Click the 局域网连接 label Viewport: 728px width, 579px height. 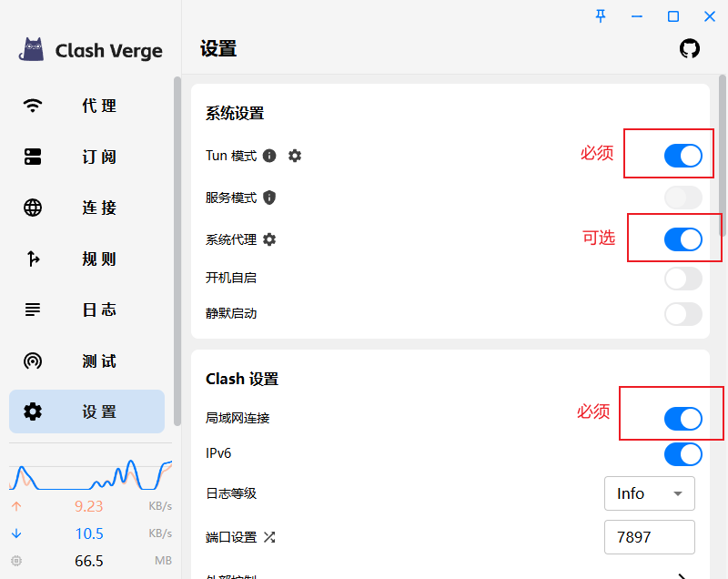pos(238,418)
